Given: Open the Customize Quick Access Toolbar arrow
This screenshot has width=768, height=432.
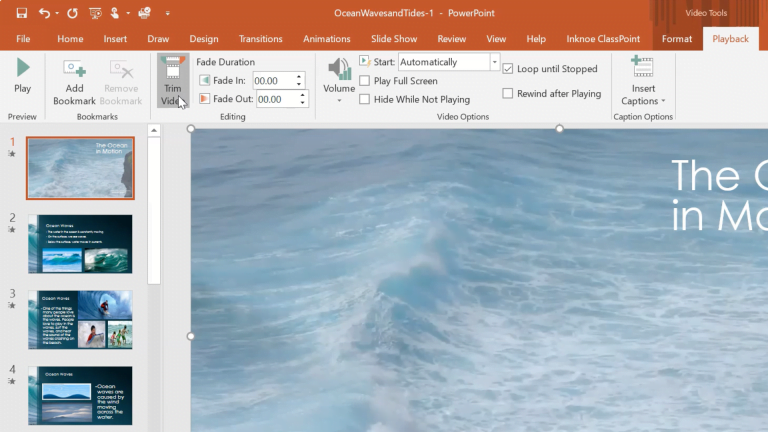Looking at the screenshot, I should pos(168,13).
